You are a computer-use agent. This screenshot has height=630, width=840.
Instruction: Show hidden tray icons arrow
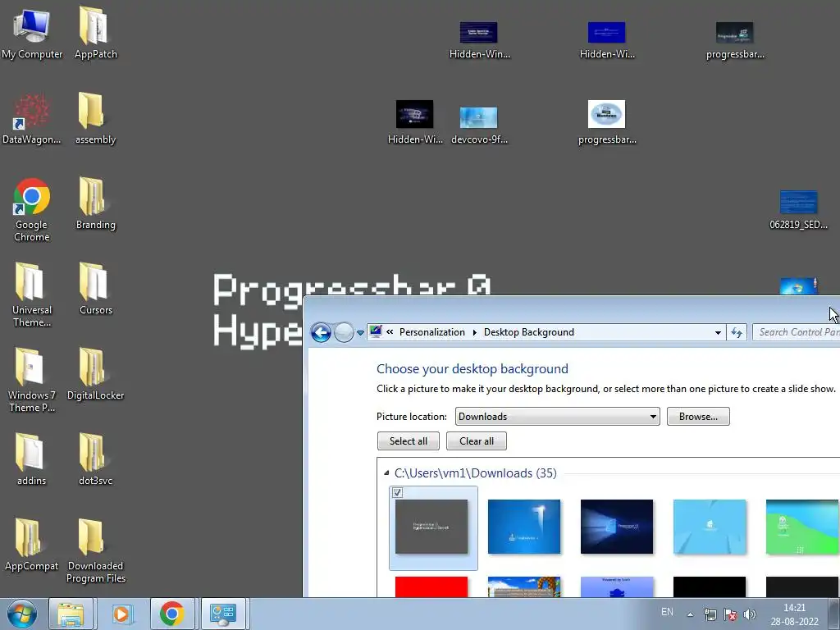(x=690, y=614)
